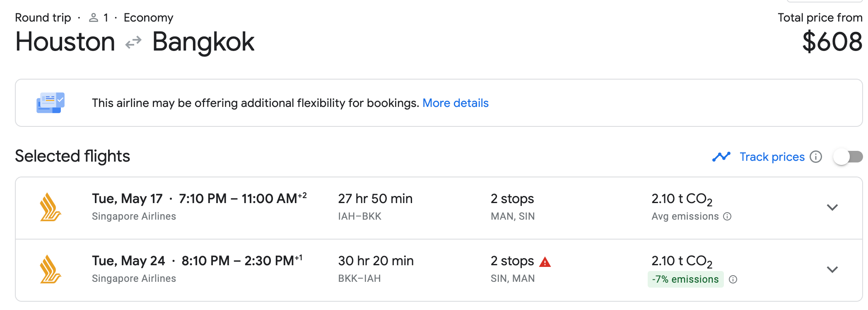Viewport: 868px width, 310px height.
Task: Click the Avg emissions info icon
Action: coord(727,216)
